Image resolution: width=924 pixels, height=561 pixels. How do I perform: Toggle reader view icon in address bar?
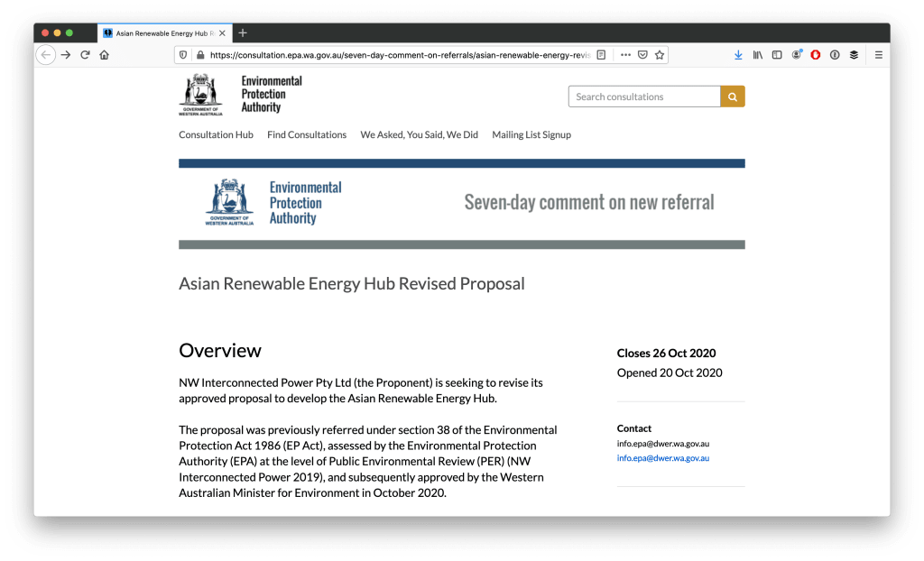coord(601,55)
